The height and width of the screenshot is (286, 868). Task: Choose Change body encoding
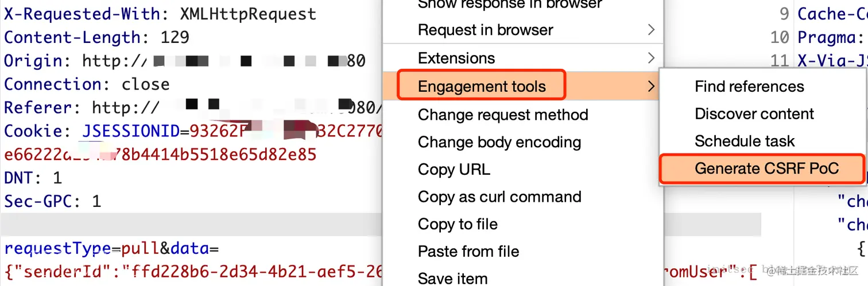click(x=499, y=142)
